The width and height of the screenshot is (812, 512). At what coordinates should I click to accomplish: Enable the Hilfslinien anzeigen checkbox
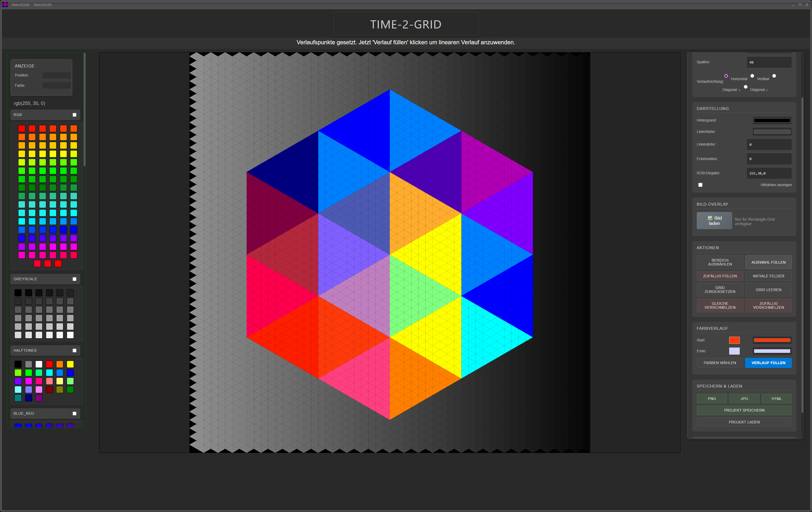[700, 185]
